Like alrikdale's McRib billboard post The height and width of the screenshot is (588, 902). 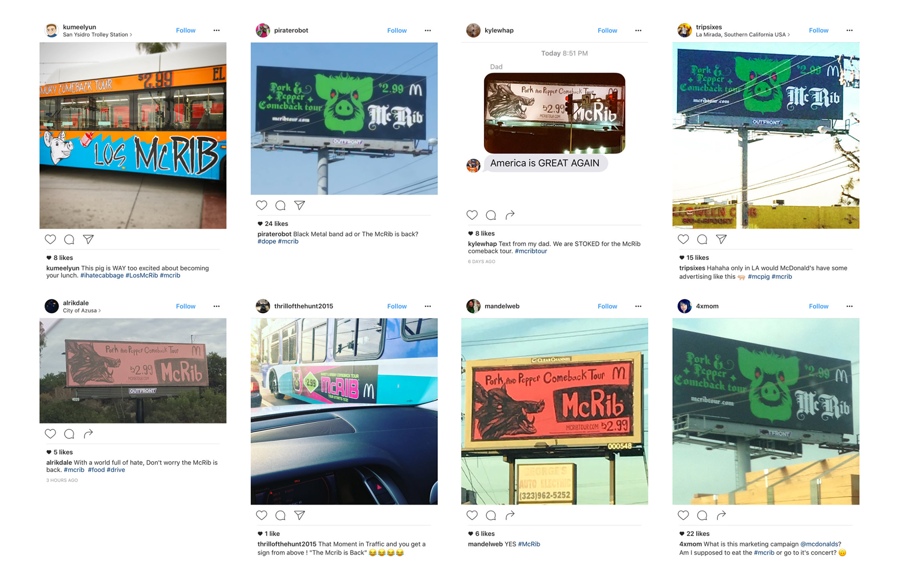coord(50,433)
